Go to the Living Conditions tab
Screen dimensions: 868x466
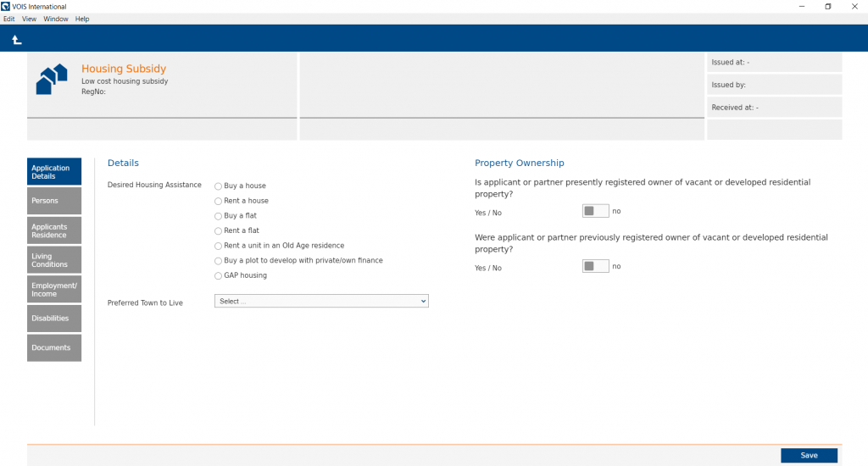click(54, 260)
